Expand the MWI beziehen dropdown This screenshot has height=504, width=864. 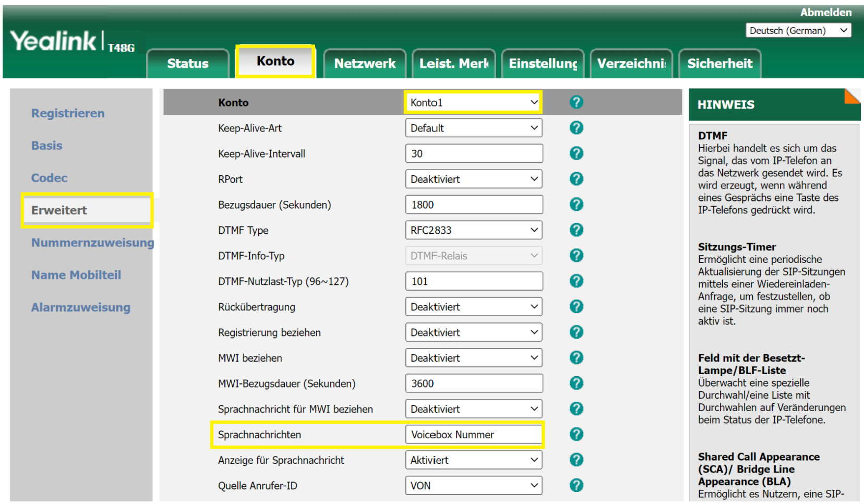pos(474,358)
